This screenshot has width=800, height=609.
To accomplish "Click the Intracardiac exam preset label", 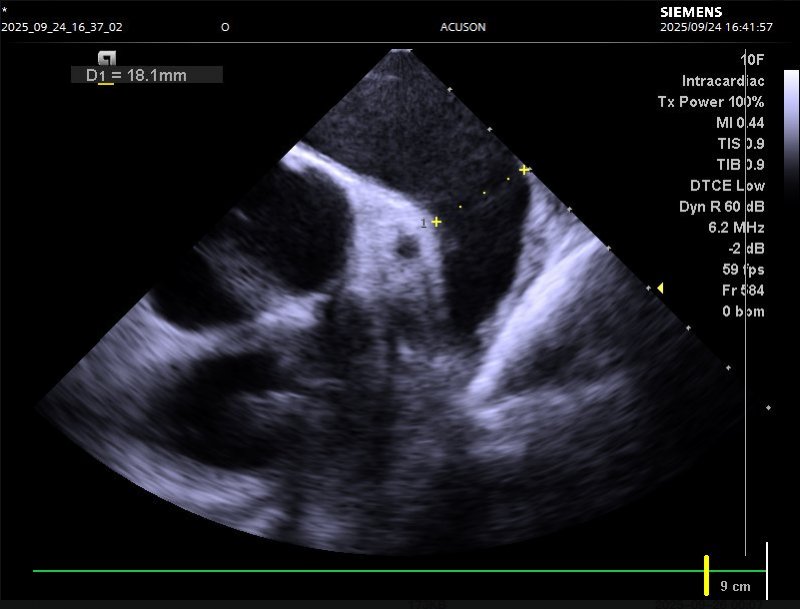I will tap(723, 81).
